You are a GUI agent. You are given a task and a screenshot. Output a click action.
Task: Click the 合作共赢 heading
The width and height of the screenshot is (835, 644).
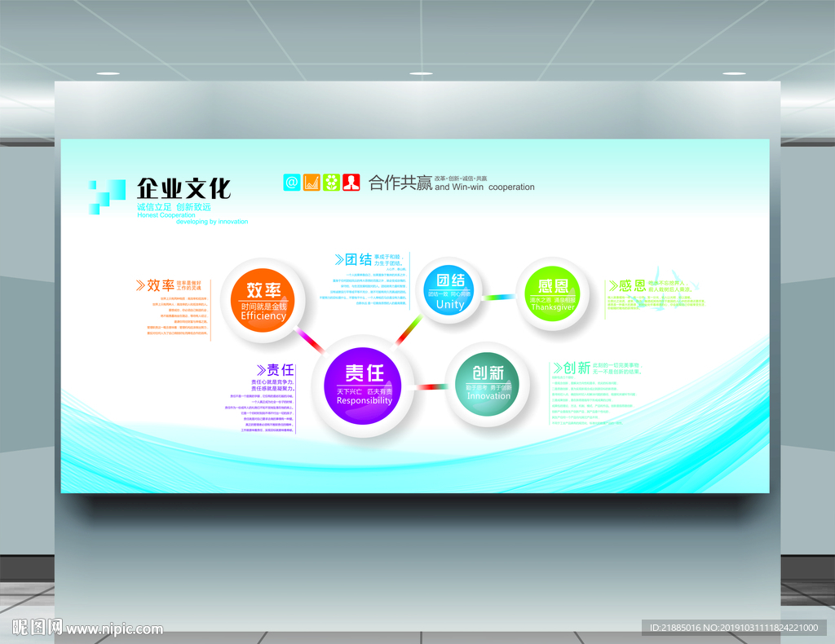400,183
